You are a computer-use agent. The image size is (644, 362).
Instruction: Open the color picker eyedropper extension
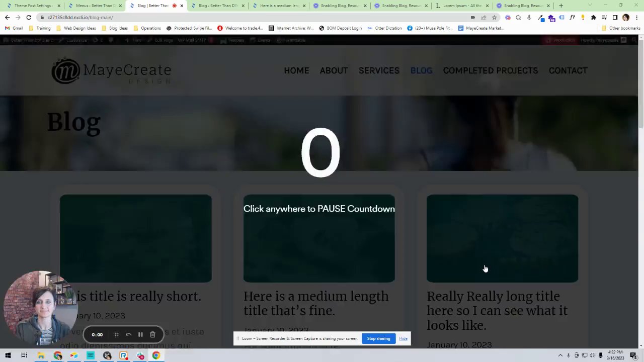click(541, 18)
